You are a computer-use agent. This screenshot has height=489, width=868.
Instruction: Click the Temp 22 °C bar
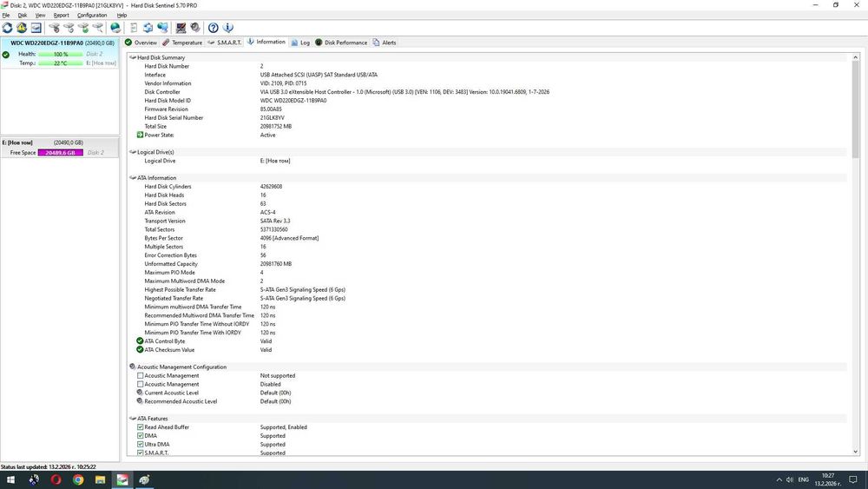tap(61, 63)
